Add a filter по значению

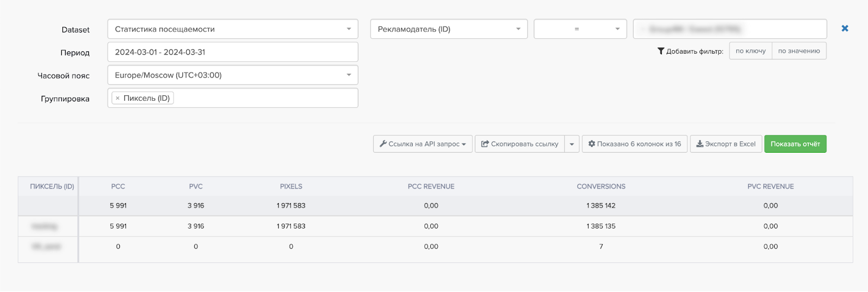click(x=799, y=51)
